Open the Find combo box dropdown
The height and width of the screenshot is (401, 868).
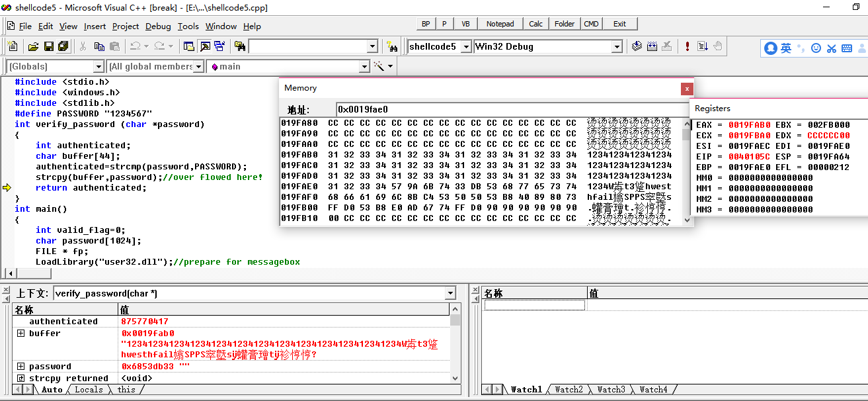(372, 46)
